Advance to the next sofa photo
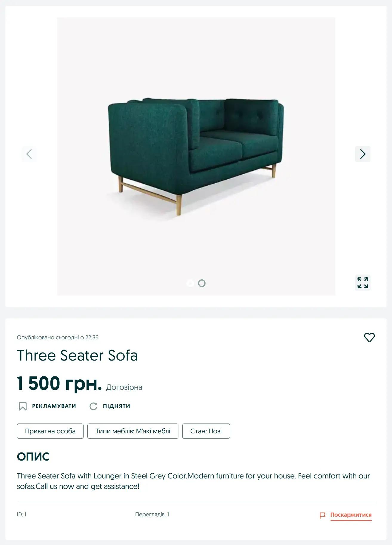The image size is (392, 545). coord(362,154)
